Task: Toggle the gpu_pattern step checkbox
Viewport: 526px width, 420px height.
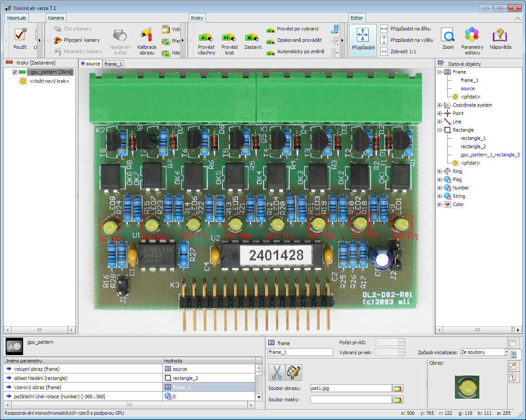Action: pos(15,72)
